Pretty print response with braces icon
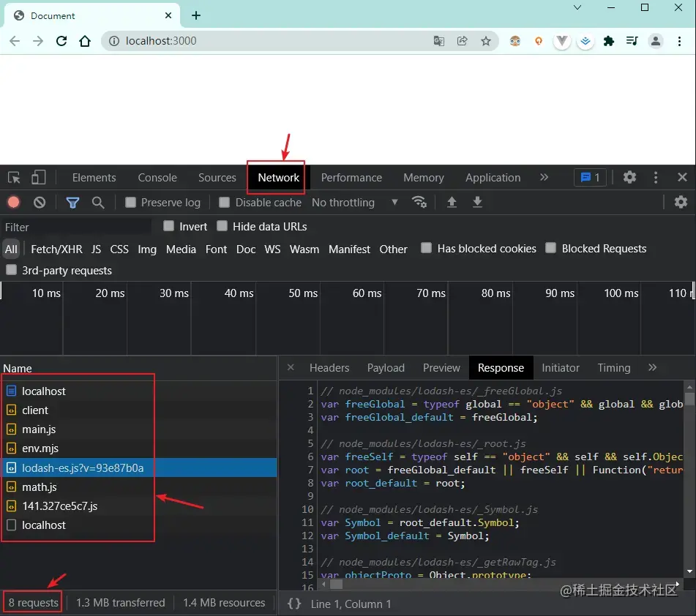Image resolution: width=696 pixels, height=616 pixels. [294, 604]
